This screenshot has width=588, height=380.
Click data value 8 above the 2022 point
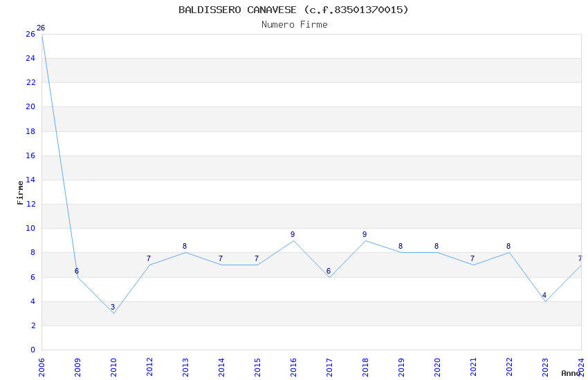(x=508, y=246)
